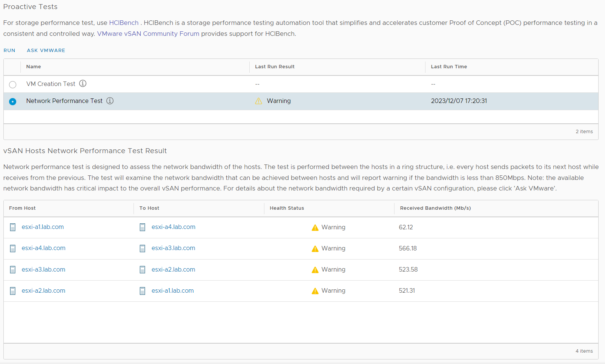This screenshot has height=364, width=605.
Task: Click the 566.18 bandwidth value
Action: tap(408, 248)
